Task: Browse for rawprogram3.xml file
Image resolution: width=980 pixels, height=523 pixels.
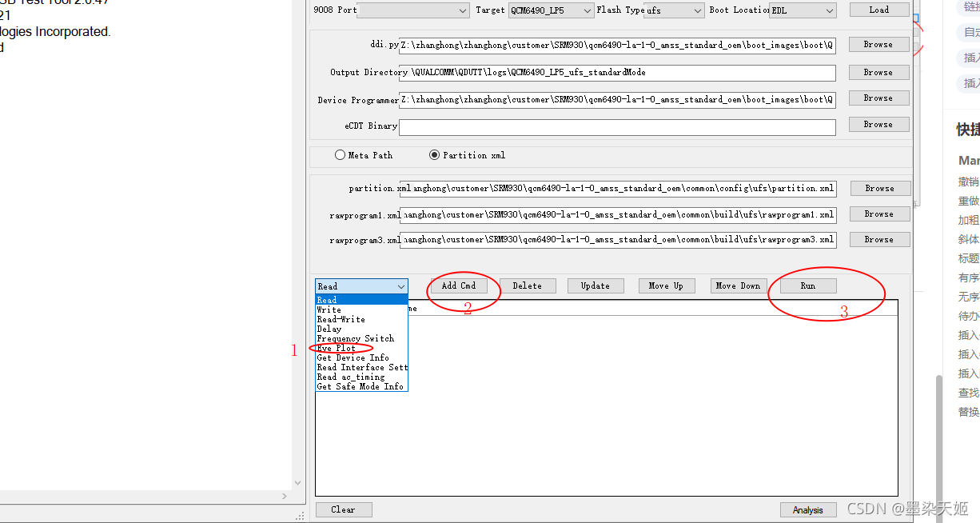Action: (879, 239)
